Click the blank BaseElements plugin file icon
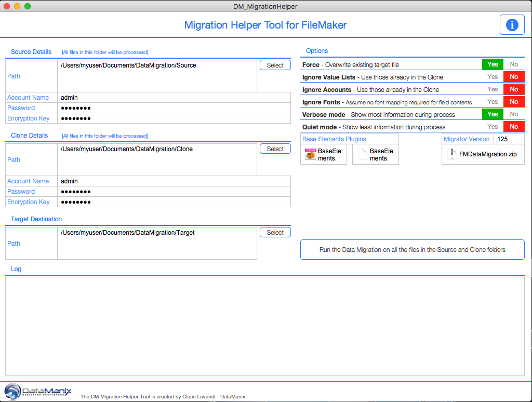This screenshot has height=402, width=532. (363, 154)
